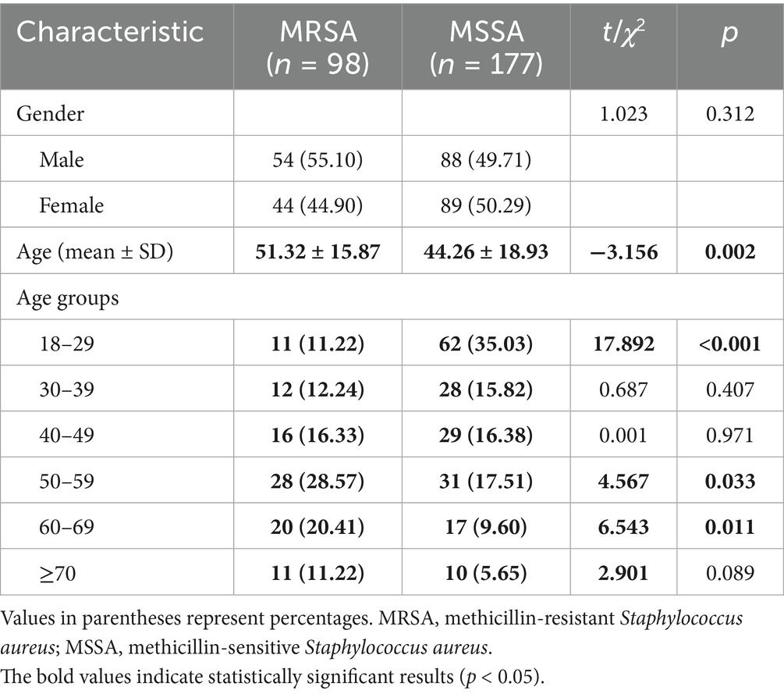Select the chi-square value 17.892

coord(623,344)
